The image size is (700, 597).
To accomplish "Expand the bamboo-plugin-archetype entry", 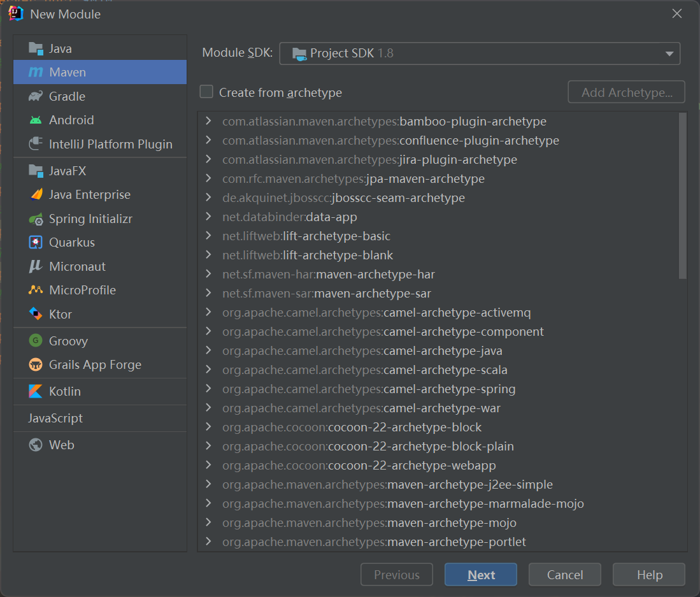I will point(208,121).
